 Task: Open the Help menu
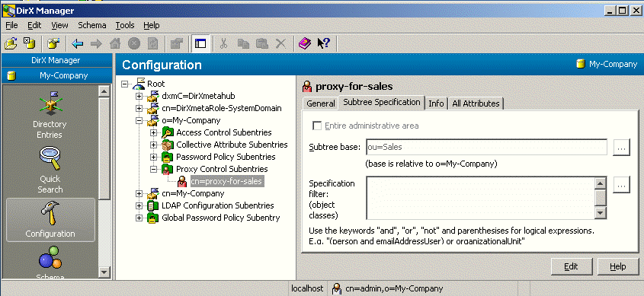pyautogui.click(x=152, y=25)
